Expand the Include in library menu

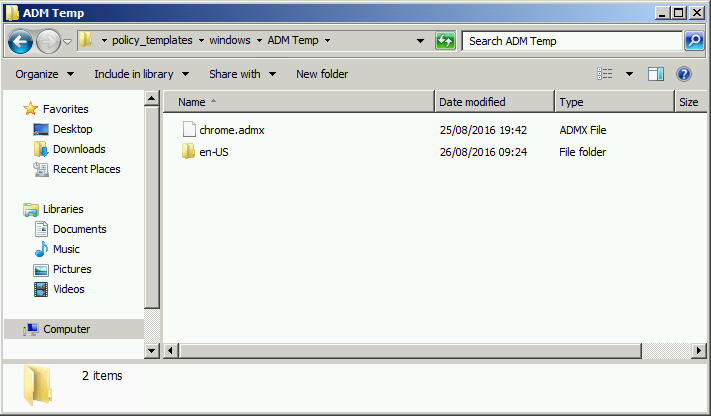141,74
